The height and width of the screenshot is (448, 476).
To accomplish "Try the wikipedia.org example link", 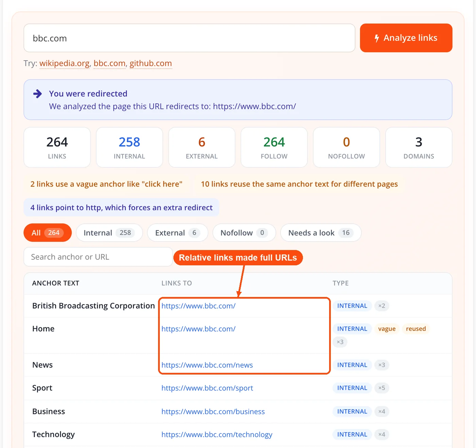I will (x=65, y=63).
